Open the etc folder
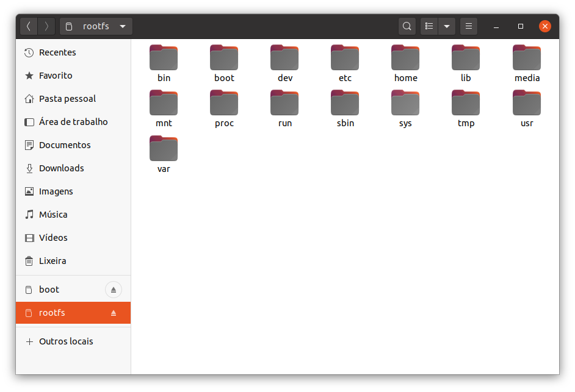 coord(345,63)
